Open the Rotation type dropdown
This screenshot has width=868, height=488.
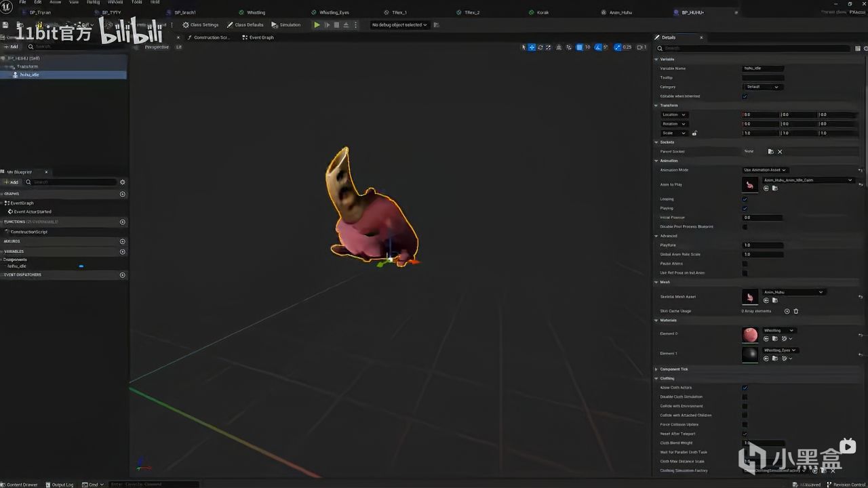674,124
